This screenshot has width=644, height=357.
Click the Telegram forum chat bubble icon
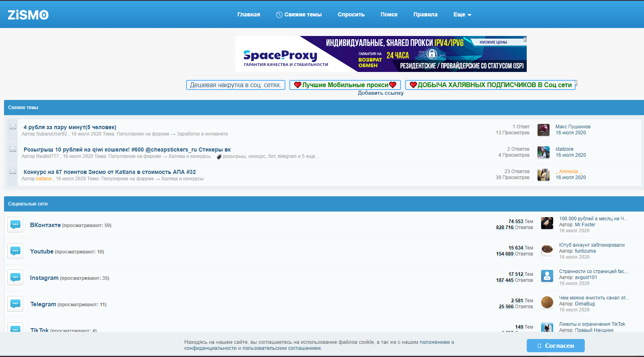tap(15, 304)
